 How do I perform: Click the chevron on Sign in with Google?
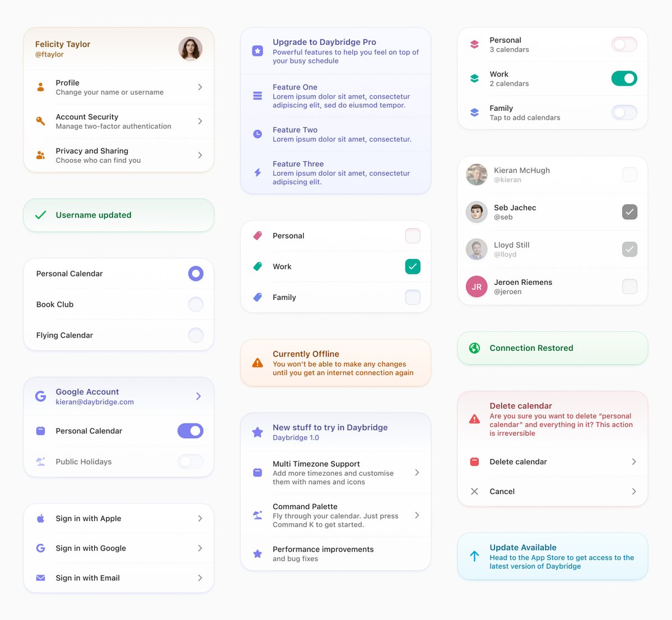pos(200,548)
